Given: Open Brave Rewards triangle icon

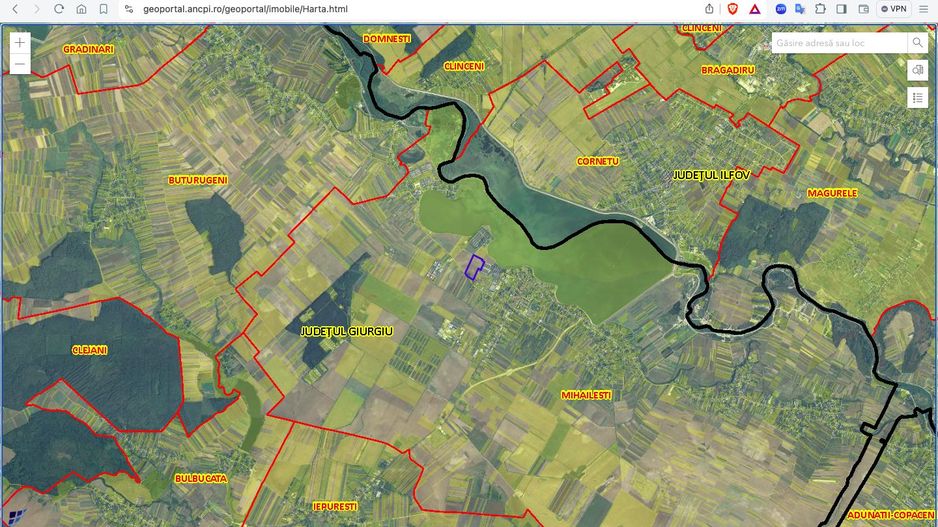Looking at the screenshot, I should [754, 9].
